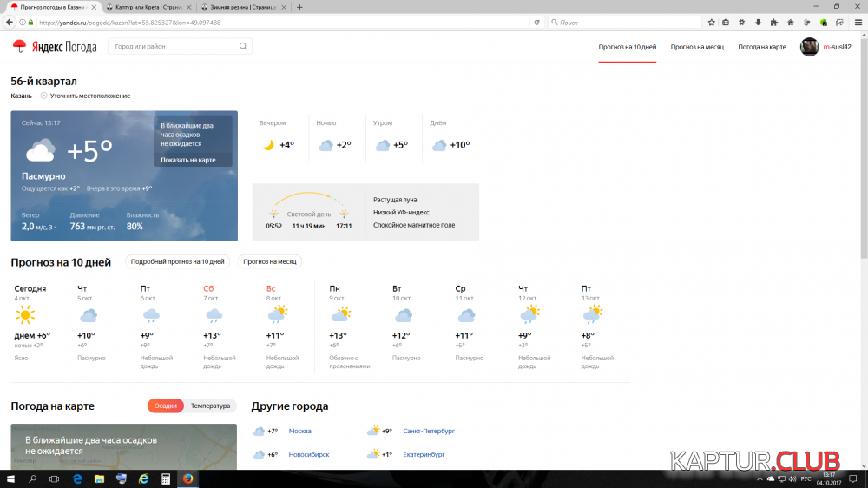The image size is (868, 488).
Task: Click the precipitation map thumbnail
Action: click(124, 446)
